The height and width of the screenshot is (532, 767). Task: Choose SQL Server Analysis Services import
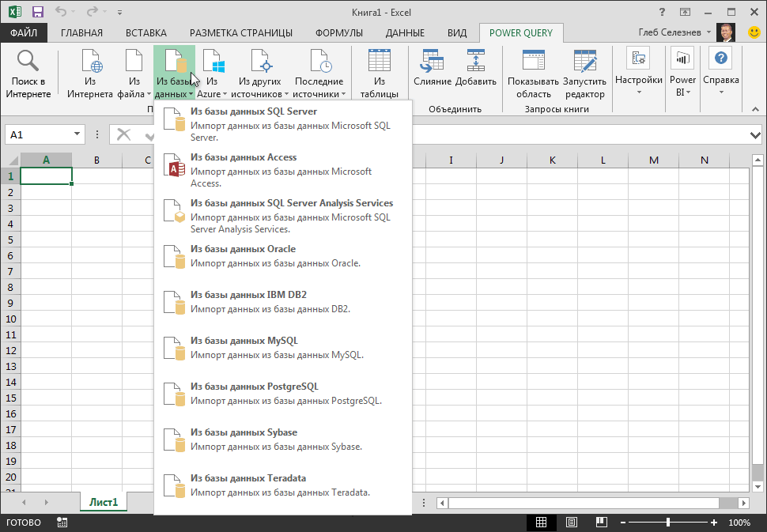(x=283, y=216)
